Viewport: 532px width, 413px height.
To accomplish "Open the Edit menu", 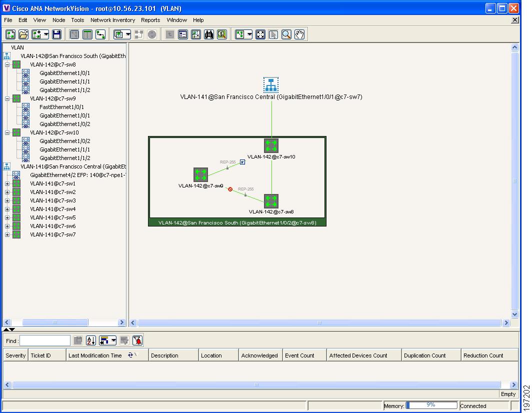I will pos(22,20).
